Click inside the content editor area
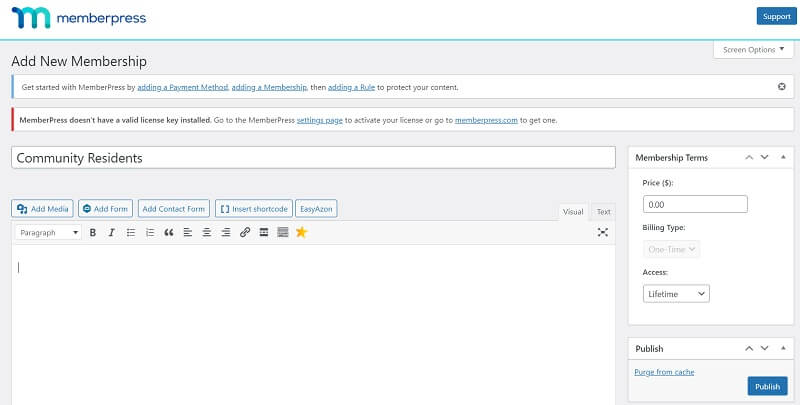 [x=313, y=324]
